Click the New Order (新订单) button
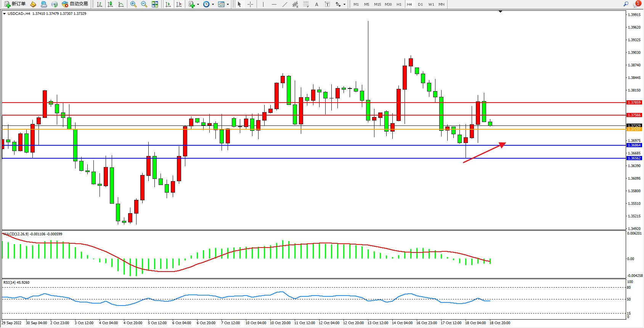This screenshot has height=328, width=644. [15, 4]
